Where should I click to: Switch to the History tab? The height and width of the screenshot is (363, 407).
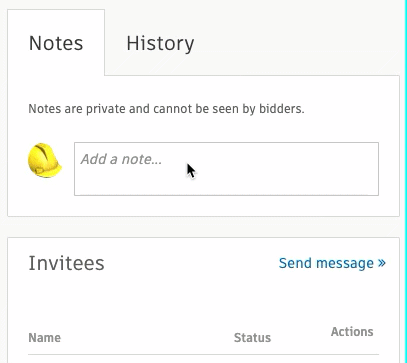(160, 43)
